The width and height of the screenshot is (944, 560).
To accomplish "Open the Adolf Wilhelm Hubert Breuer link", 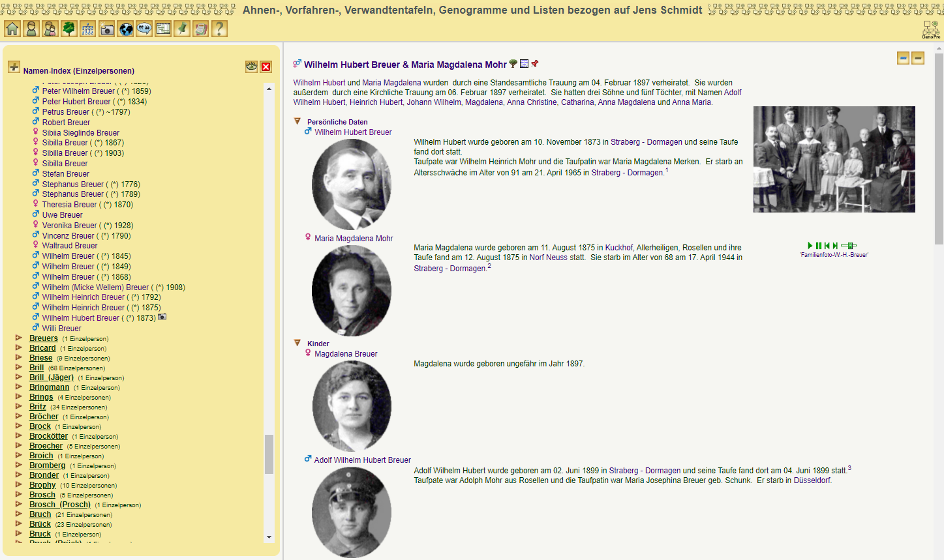I will point(362,460).
